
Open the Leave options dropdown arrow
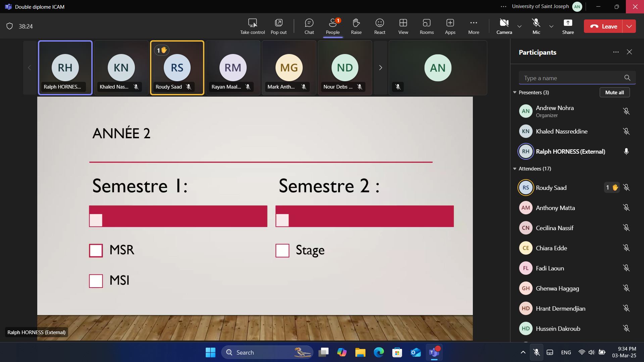click(629, 26)
